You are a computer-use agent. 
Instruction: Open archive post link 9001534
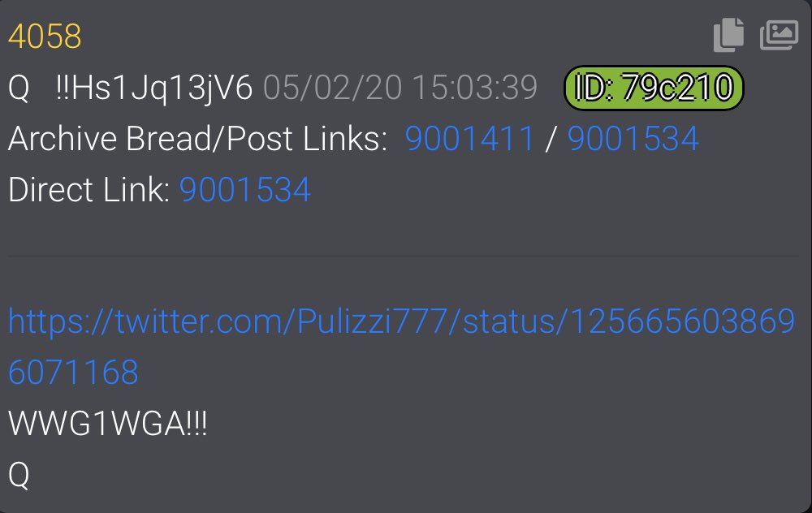pyautogui.click(x=633, y=139)
